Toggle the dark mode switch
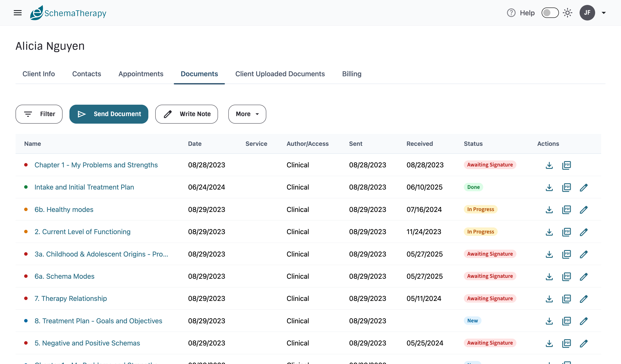Screen dimensions: 621x364 coord(550,13)
